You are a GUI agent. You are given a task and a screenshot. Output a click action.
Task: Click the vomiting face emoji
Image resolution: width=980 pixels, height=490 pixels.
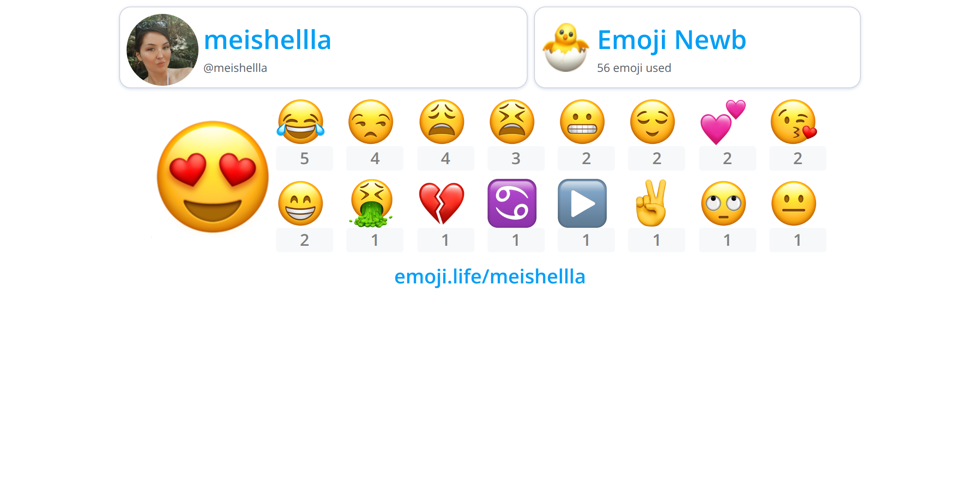371,203
